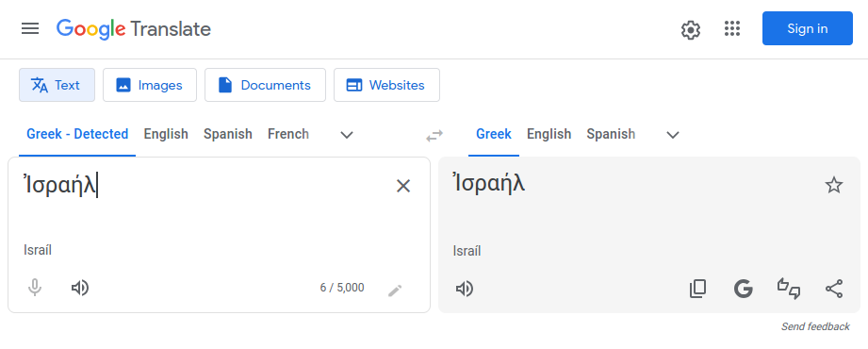Click the Google Translate logo
Viewport: 868px width, 349px height.
pos(134,29)
